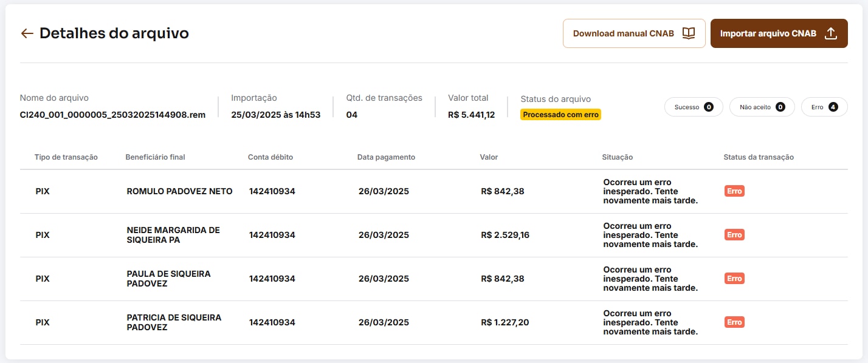Filter by Sucesso status chip
The width and height of the screenshot is (868, 363).
pyautogui.click(x=694, y=107)
